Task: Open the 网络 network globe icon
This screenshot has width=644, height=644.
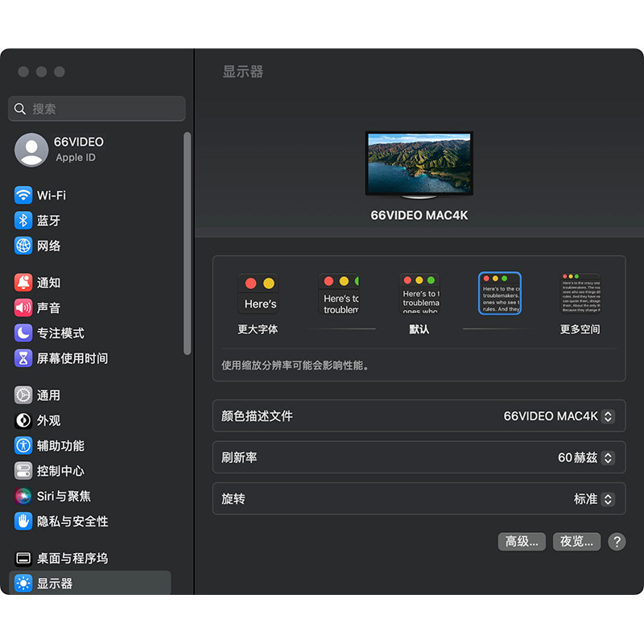Action: coord(23,246)
